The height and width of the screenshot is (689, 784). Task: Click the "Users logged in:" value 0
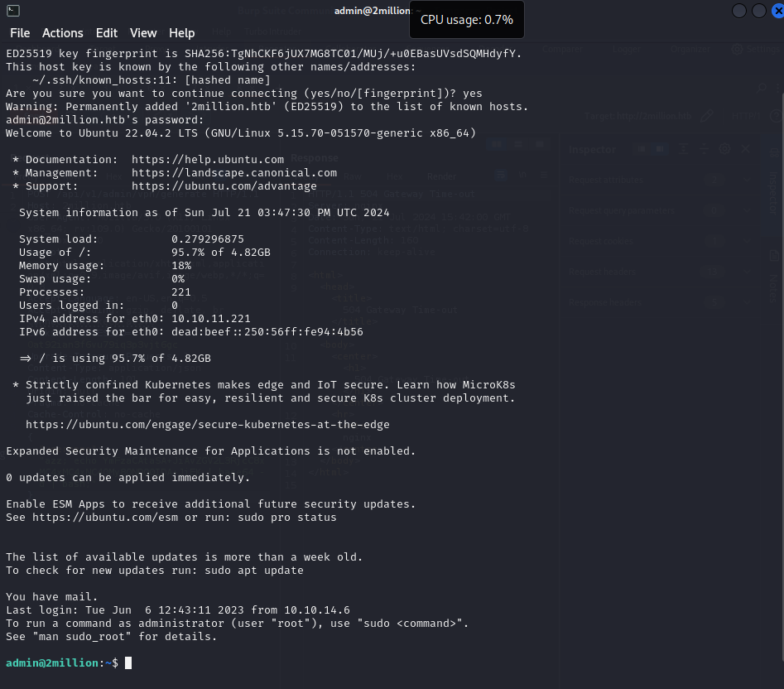click(x=175, y=306)
